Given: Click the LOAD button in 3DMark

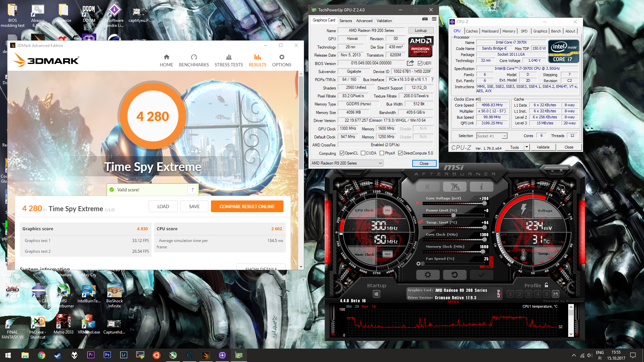Looking at the screenshot, I should [x=163, y=206].
